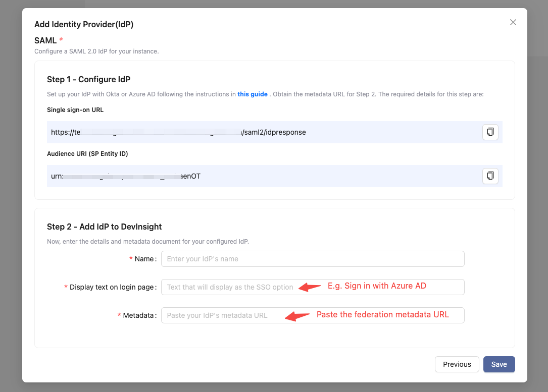Close the Add Identity Provider dialog
The image size is (548, 392).
coord(513,22)
